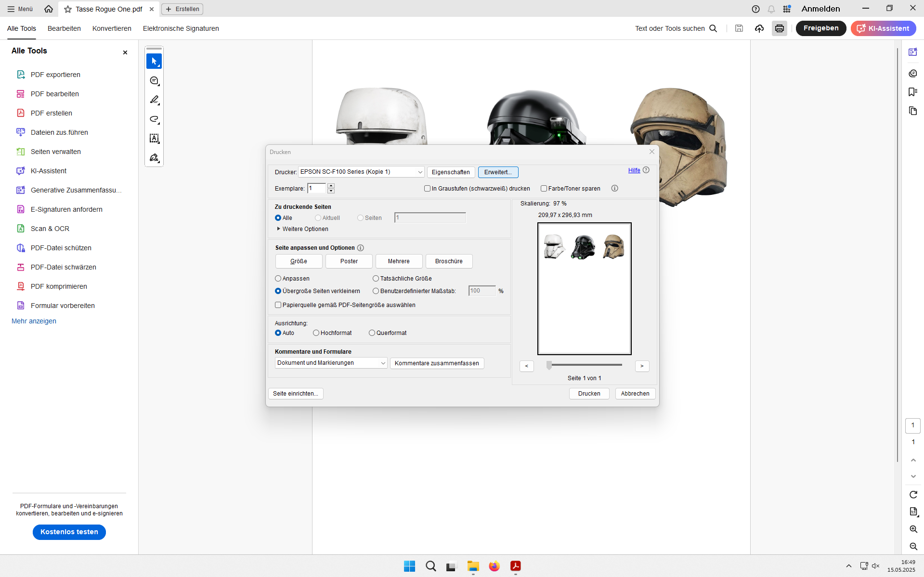This screenshot has width=924, height=577.
Task: Choose the comment bubble tool
Action: [154, 81]
